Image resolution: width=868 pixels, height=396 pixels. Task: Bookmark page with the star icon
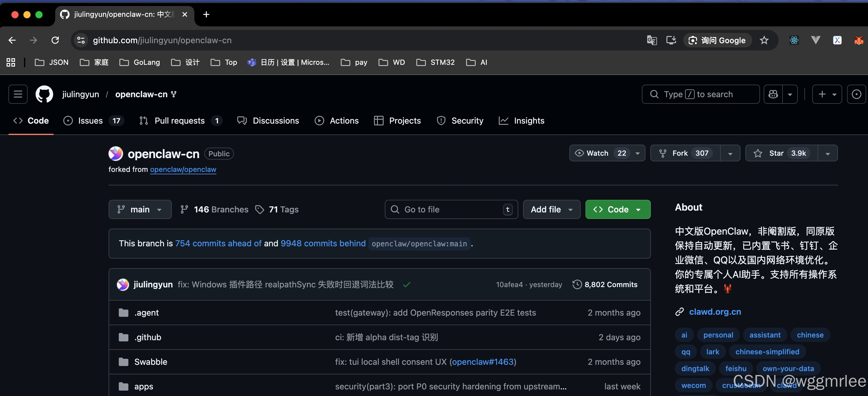click(x=764, y=40)
